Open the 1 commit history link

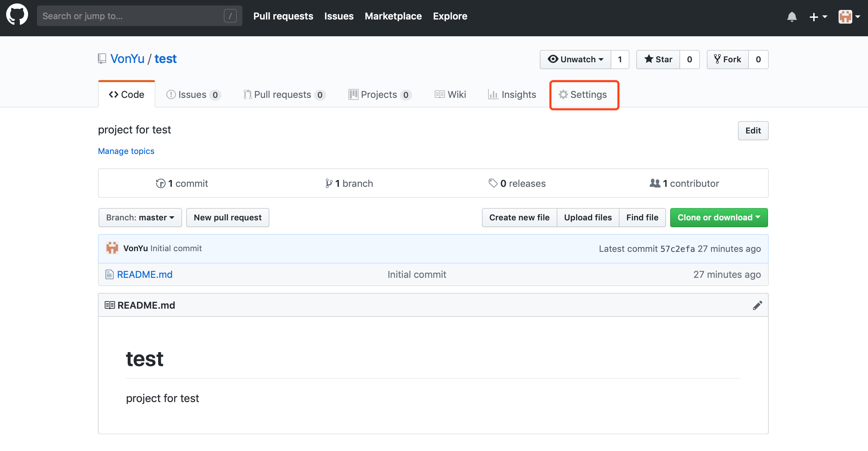coord(182,183)
